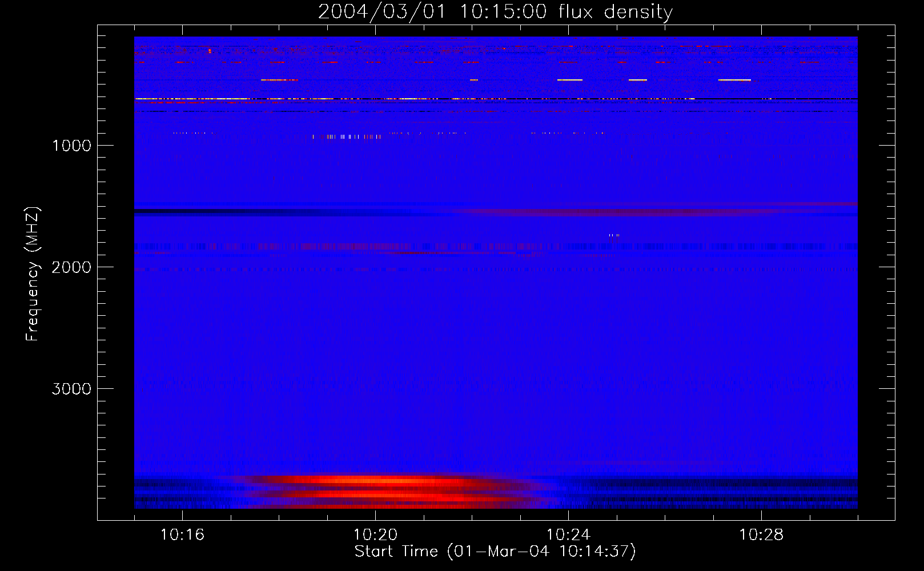The image size is (924, 571).
Task: Select the 2000 MHz frequency tick label
Action: click(71, 267)
